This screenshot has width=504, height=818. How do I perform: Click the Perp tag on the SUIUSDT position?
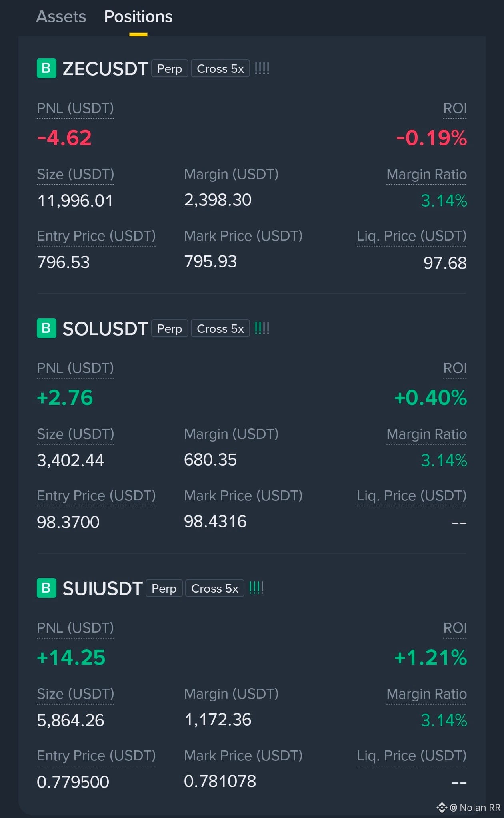click(164, 588)
